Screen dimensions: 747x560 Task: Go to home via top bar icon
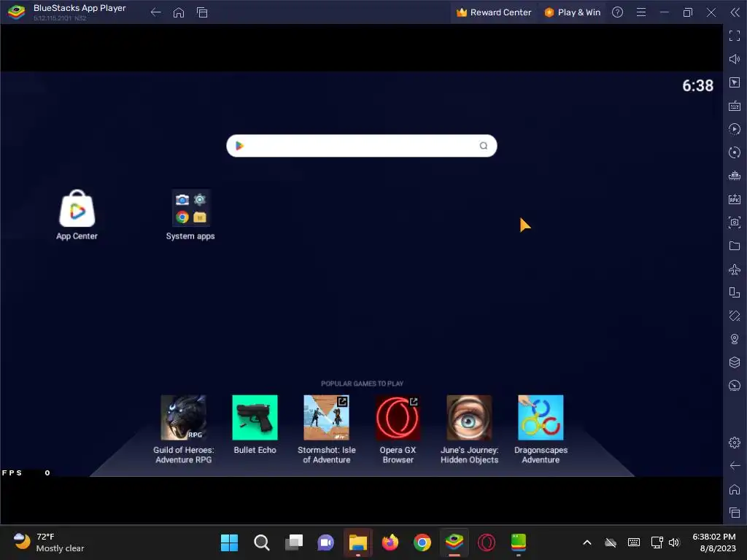pyautogui.click(x=179, y=12)
